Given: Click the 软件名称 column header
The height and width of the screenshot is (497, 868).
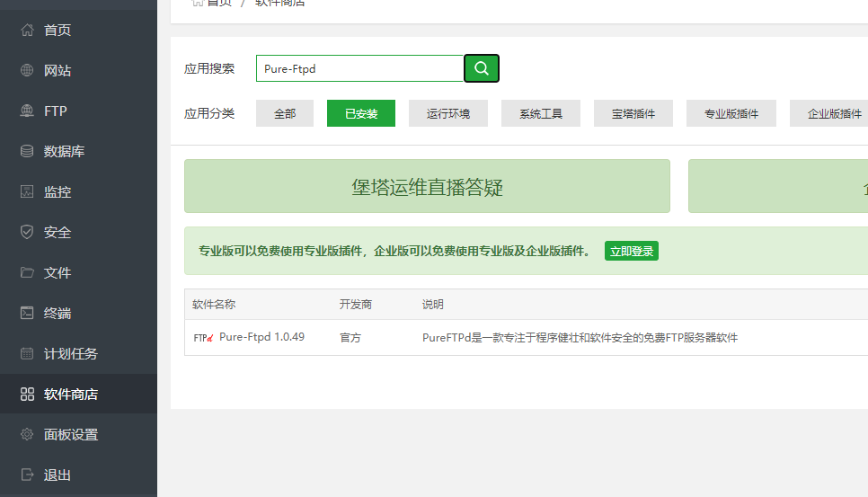Looking at the screenshot, I should pos(214,305).
